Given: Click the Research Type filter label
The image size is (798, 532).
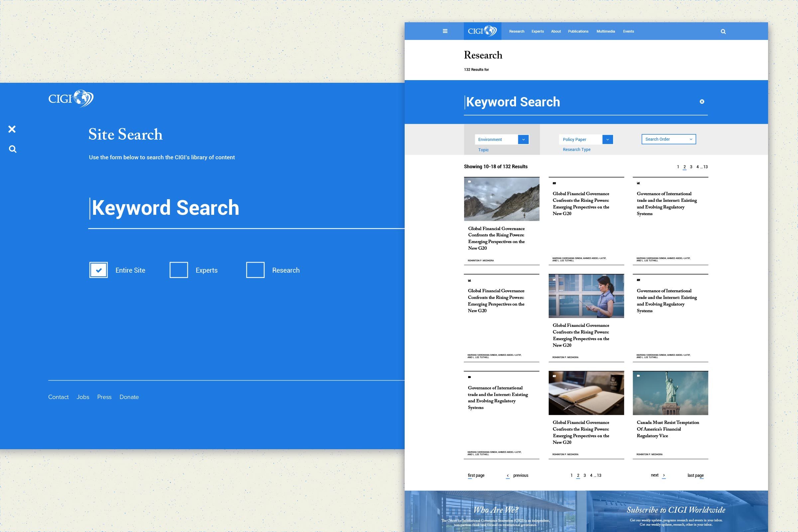Looking at the screenshot, I should coord(577,150).
